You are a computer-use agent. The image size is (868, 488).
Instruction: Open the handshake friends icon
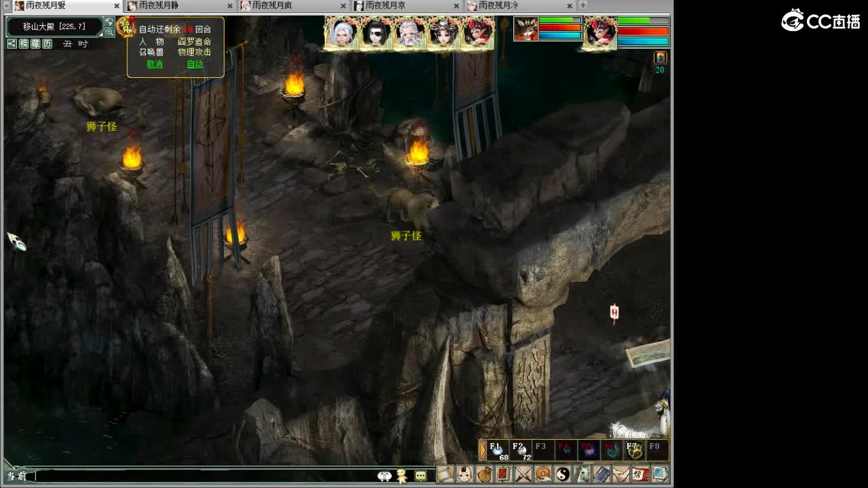621,474
